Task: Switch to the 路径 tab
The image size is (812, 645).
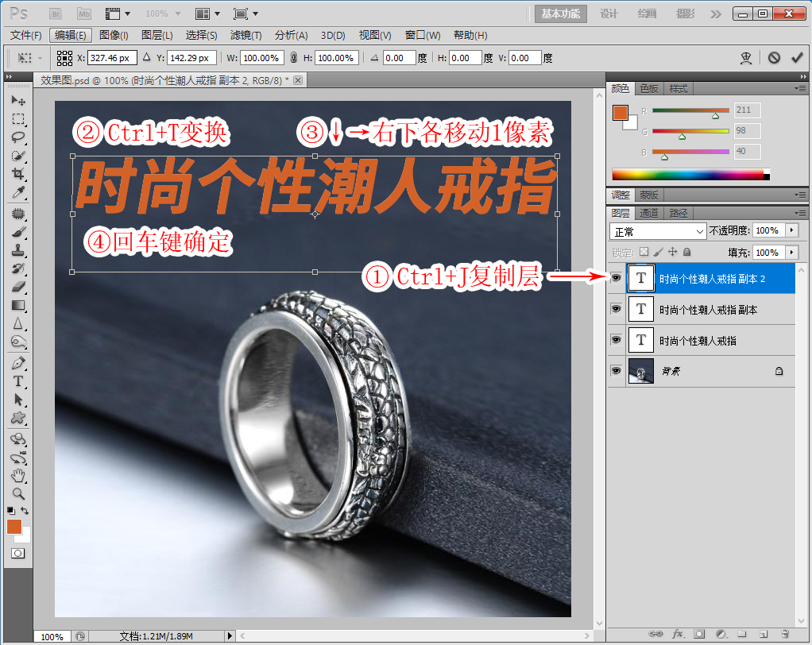Action: tap(678, 213)
